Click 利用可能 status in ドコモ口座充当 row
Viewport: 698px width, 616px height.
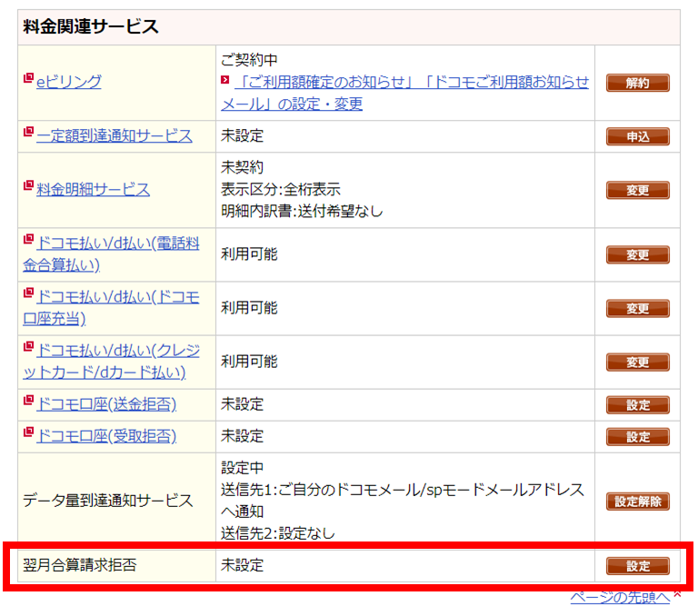(x=249, y=308)
